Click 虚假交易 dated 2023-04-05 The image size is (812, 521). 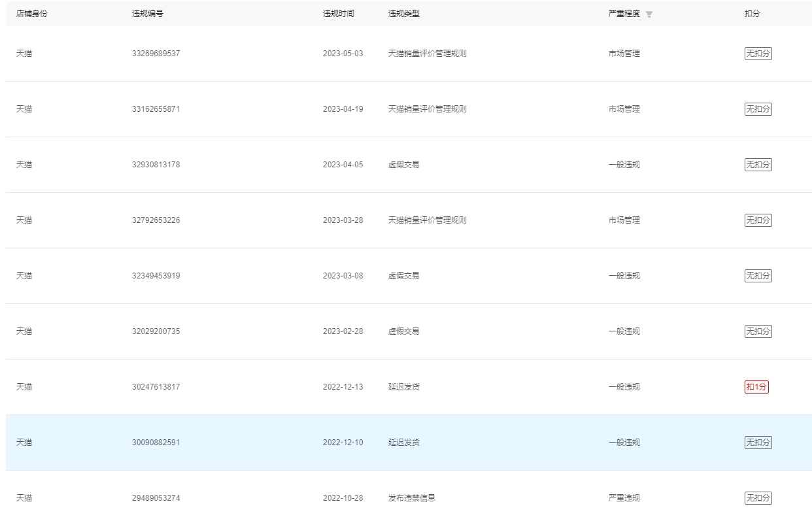click(x=404, y=165)
